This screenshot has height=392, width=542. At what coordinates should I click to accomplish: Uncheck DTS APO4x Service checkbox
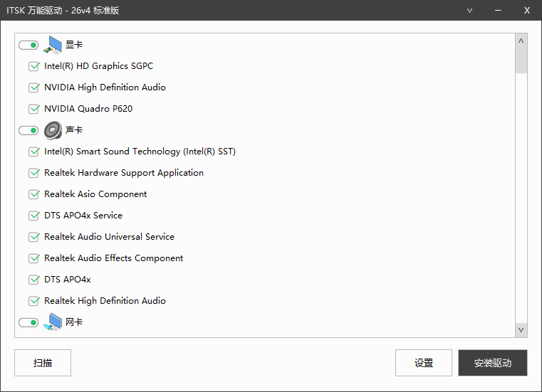point(34,216)
